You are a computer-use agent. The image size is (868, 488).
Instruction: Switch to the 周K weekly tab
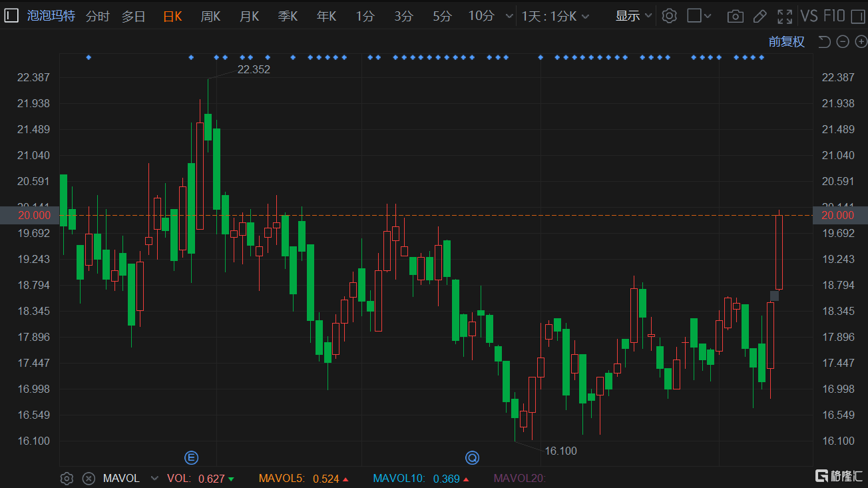pyautogui.click(x=210, y=16)
